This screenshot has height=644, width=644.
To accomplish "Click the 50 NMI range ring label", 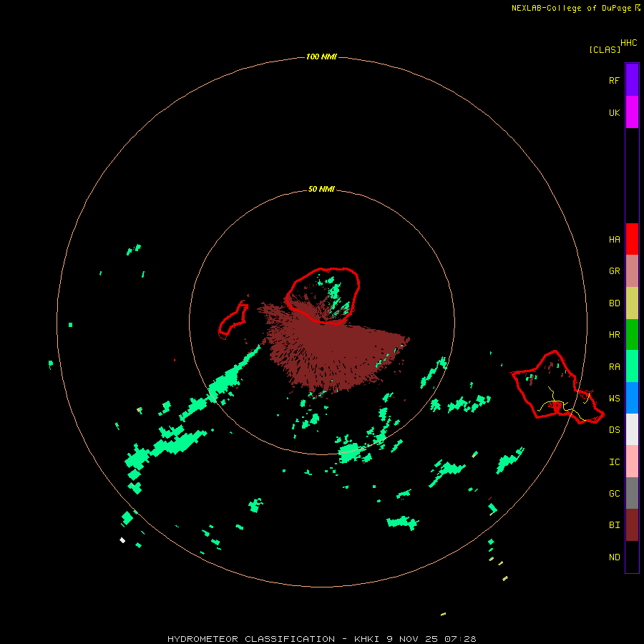I will [321, 189].
